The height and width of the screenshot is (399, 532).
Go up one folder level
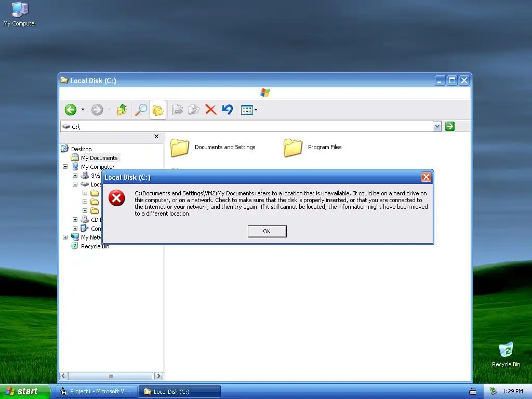(122, 110)
